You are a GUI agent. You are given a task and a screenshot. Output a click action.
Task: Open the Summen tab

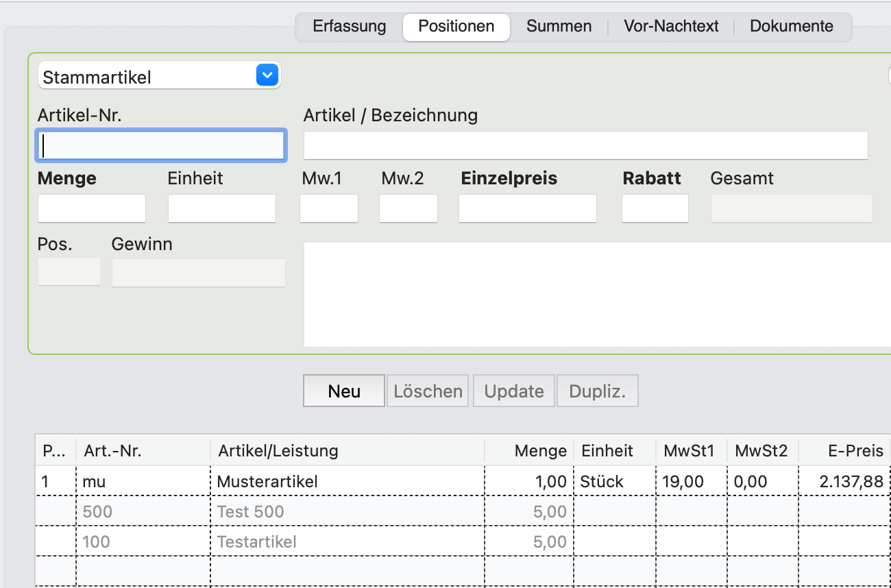tap(559, 26)
